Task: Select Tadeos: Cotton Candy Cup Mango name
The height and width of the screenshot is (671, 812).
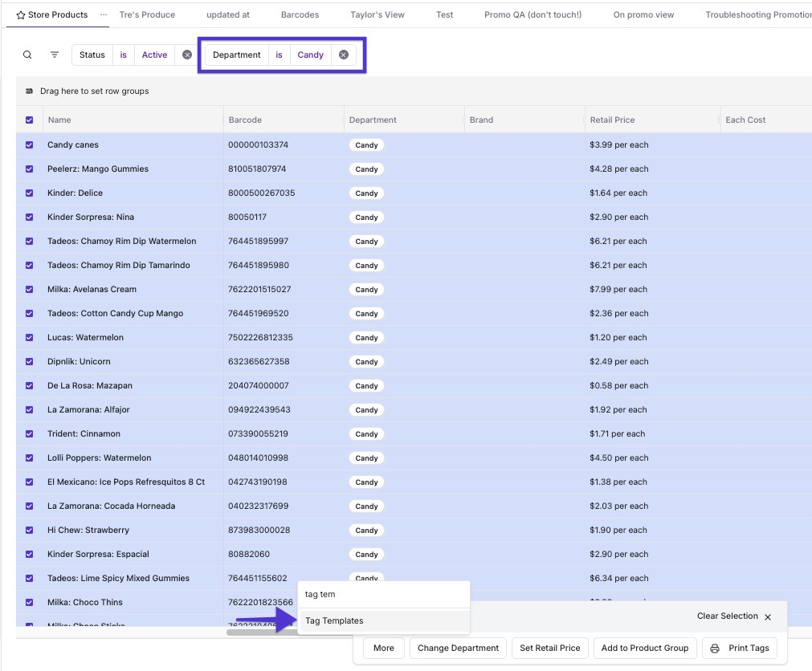Action: 115,314
